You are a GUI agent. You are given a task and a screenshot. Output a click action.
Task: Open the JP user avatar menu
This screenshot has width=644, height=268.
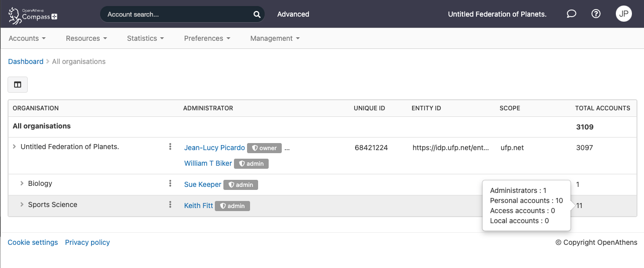click(x=623, y=14)
